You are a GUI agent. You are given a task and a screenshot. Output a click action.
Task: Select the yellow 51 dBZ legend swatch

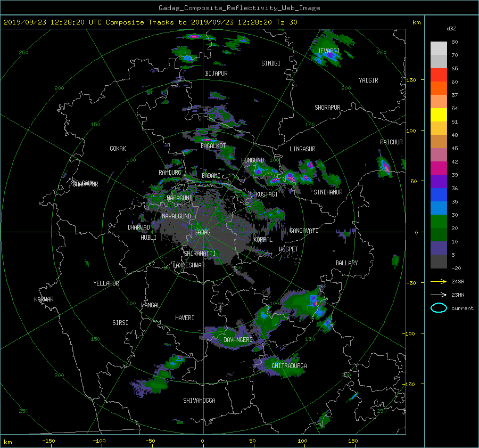click(439, 115)
